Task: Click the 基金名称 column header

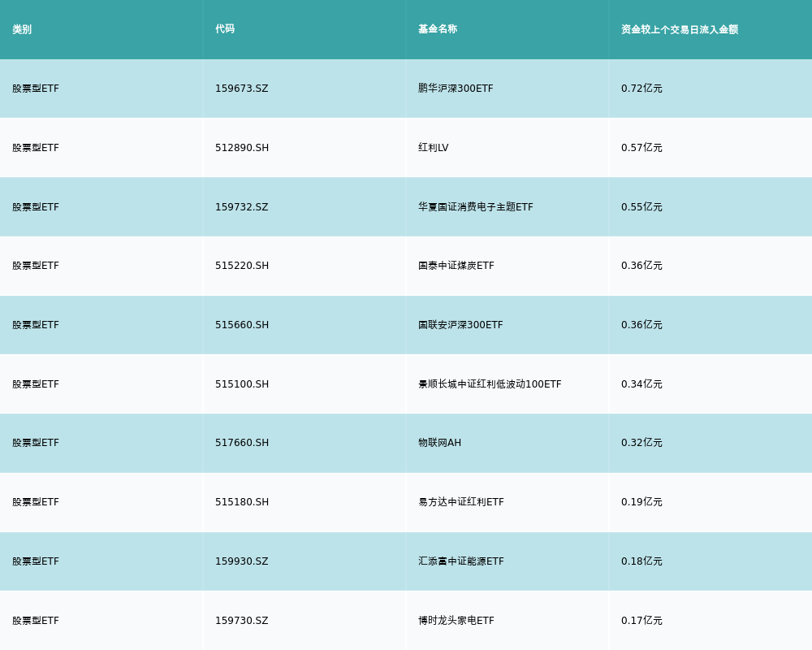Action: tap(438, 29)
